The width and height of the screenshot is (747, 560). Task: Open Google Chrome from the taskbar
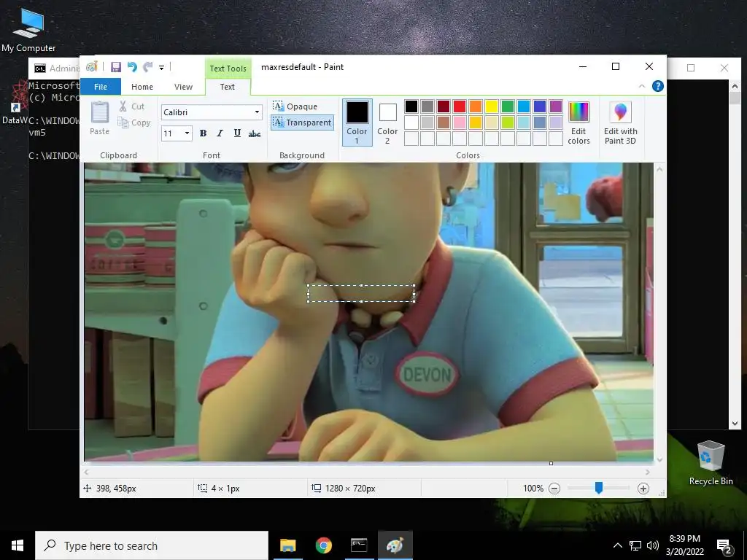click(x=323, y=545)
